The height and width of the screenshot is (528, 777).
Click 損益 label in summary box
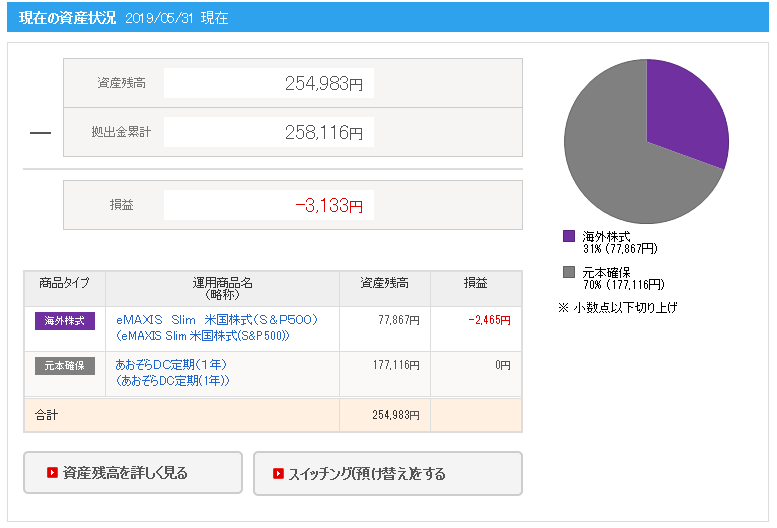click(121, 205)
